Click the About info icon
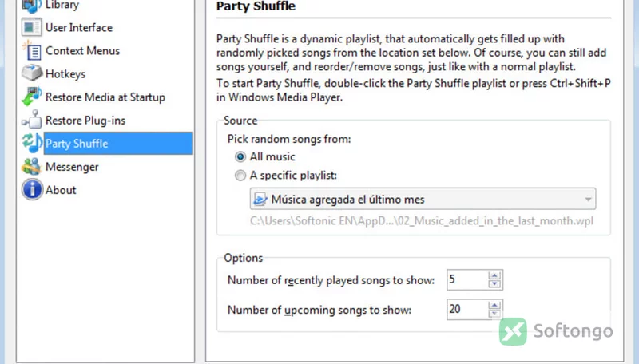The height and width of the screenshot is (364, 639). click(32, 189)
